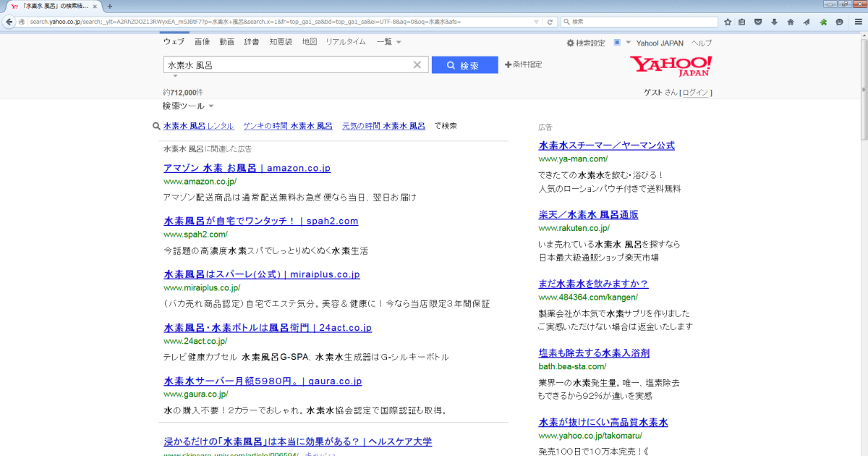Click the Yahoo! JAPAN logo
The height and width of the screenshot is (456, 868).
[671, 66]
